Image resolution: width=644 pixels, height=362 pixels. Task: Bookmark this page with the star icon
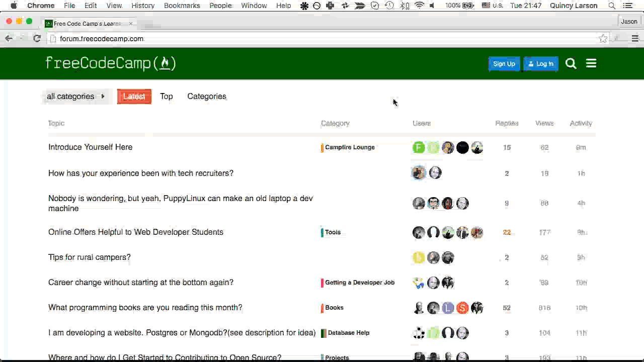click(x=603, y=39)
